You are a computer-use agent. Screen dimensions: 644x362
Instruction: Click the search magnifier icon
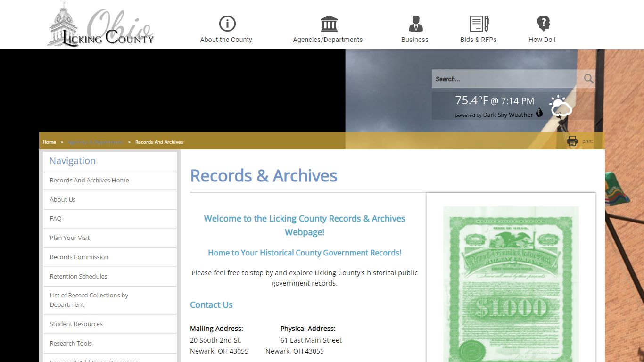(x=588, y=79)
